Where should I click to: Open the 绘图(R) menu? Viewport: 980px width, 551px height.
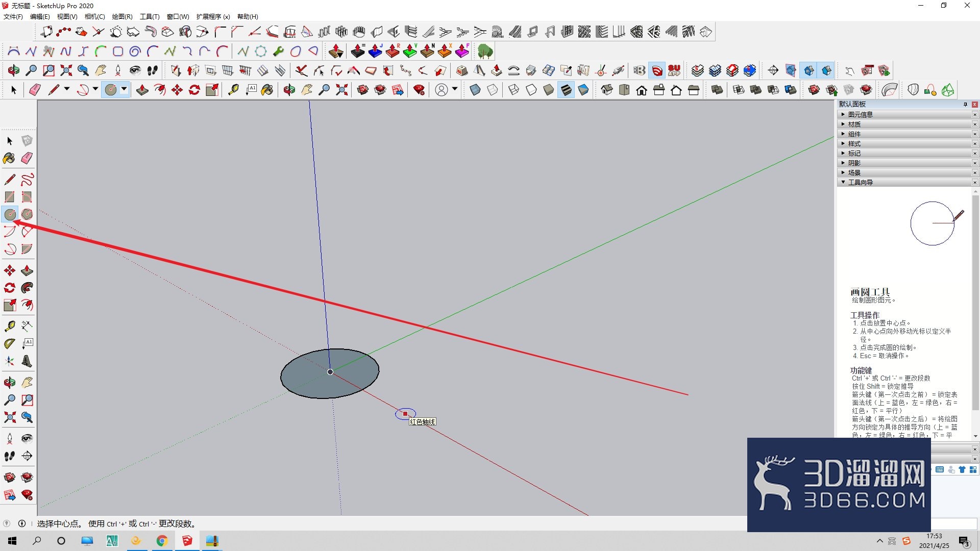[x=122, y=17]
